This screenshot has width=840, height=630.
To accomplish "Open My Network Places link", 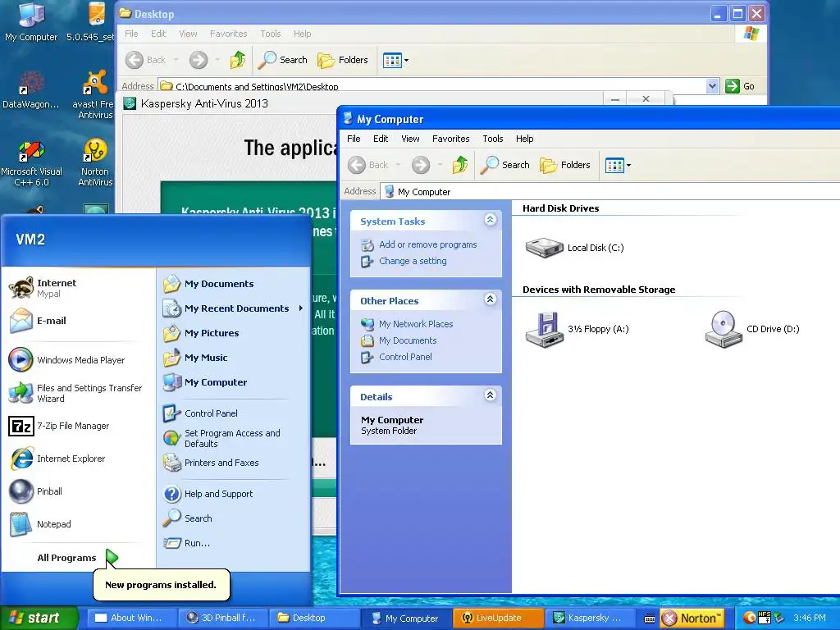I will coord(416,324).
